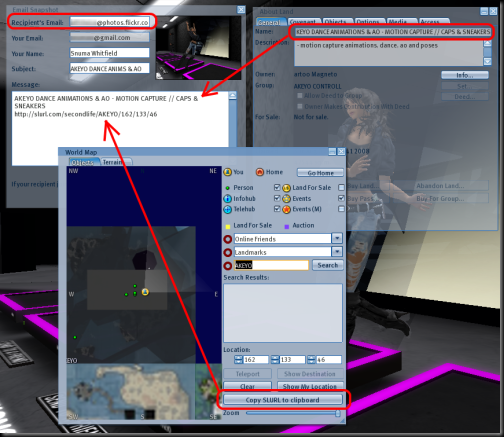Click the yellow avatar marker on the map
This screenshot has width=504, height=437.
[x=145, y=292]
